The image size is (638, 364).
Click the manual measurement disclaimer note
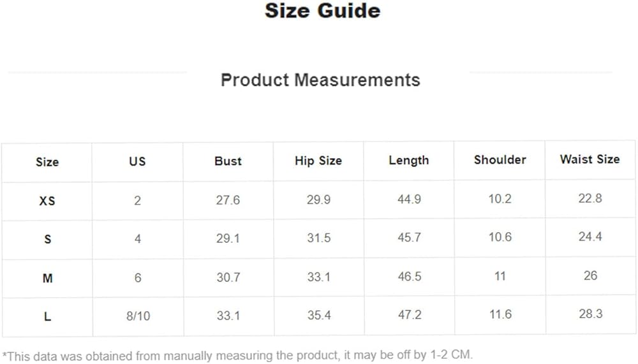[x=237, y=355]
